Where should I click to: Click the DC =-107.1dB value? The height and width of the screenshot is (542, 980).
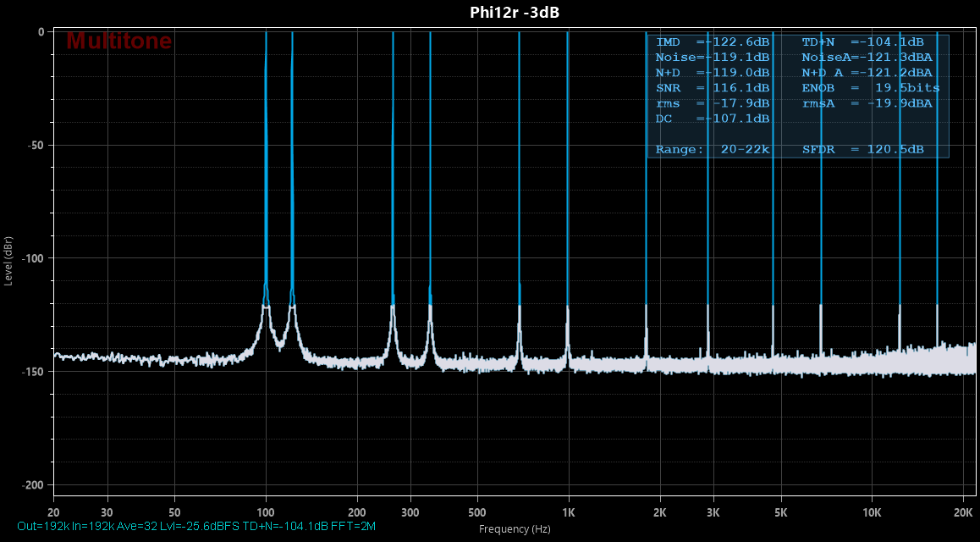pyautogui.click(x=713, y=119)
